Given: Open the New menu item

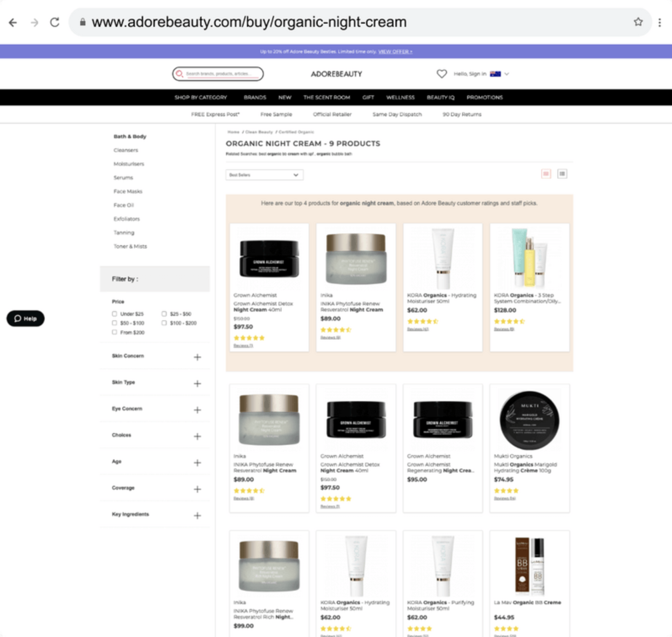Looking at the screenshot, I should 285,97.
